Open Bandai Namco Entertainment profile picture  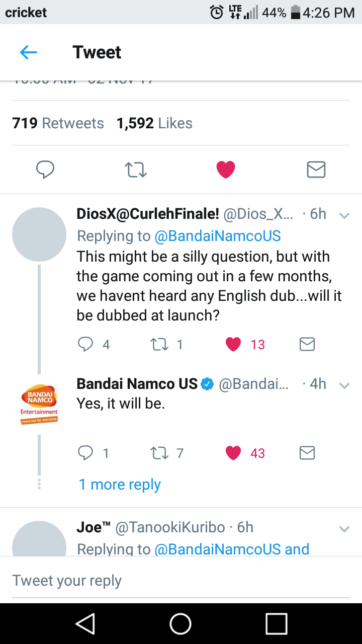coord(39,405)
